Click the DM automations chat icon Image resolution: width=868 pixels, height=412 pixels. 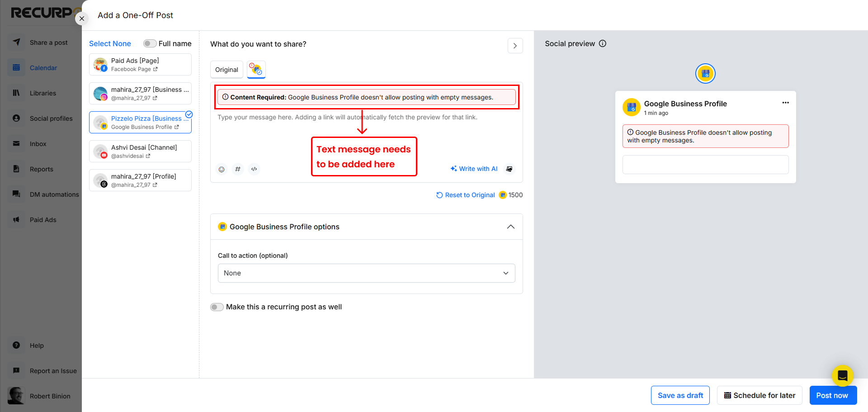pos(16,194)
